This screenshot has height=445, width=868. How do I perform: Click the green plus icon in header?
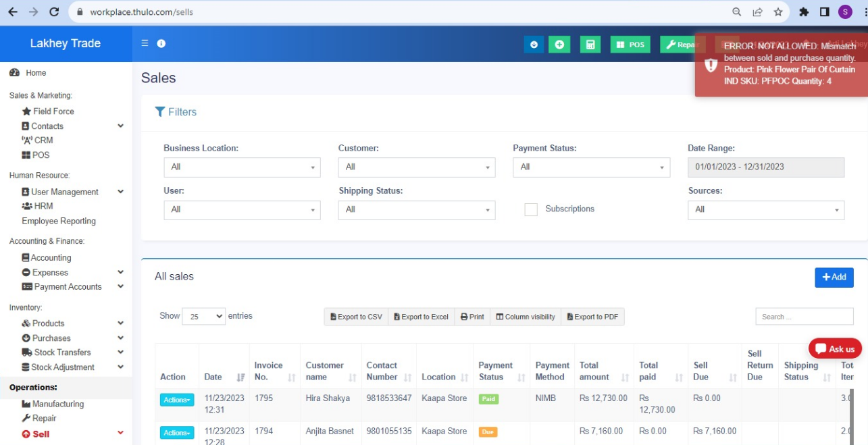(x=559, y=45)
